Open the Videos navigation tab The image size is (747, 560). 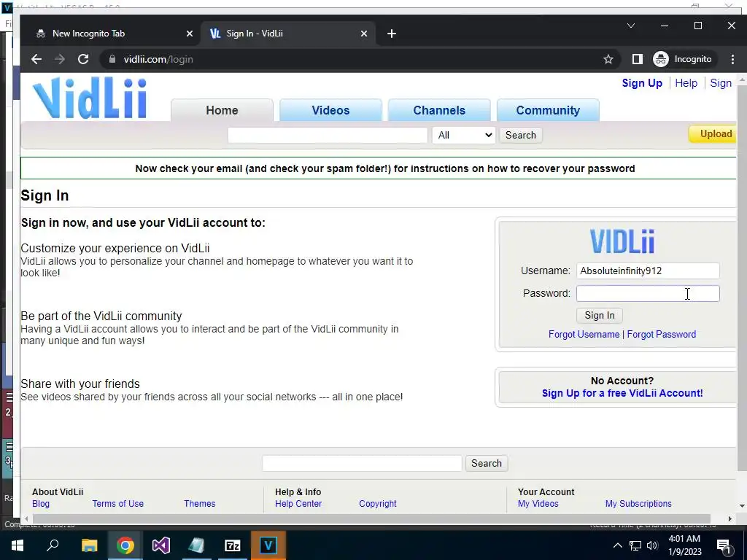pyautogui.click(x=330, y=111)
